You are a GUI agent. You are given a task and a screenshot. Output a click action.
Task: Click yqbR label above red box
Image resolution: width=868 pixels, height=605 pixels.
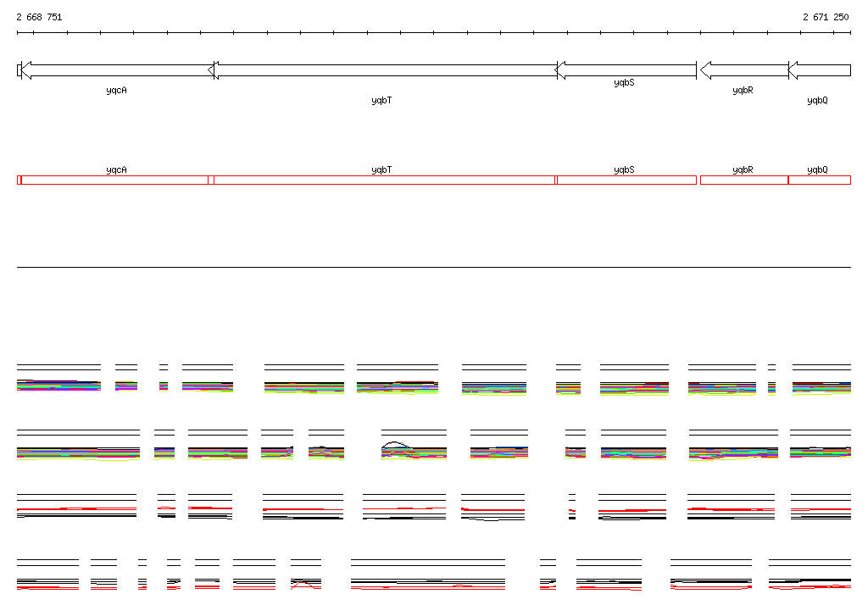tap(743, 170)
